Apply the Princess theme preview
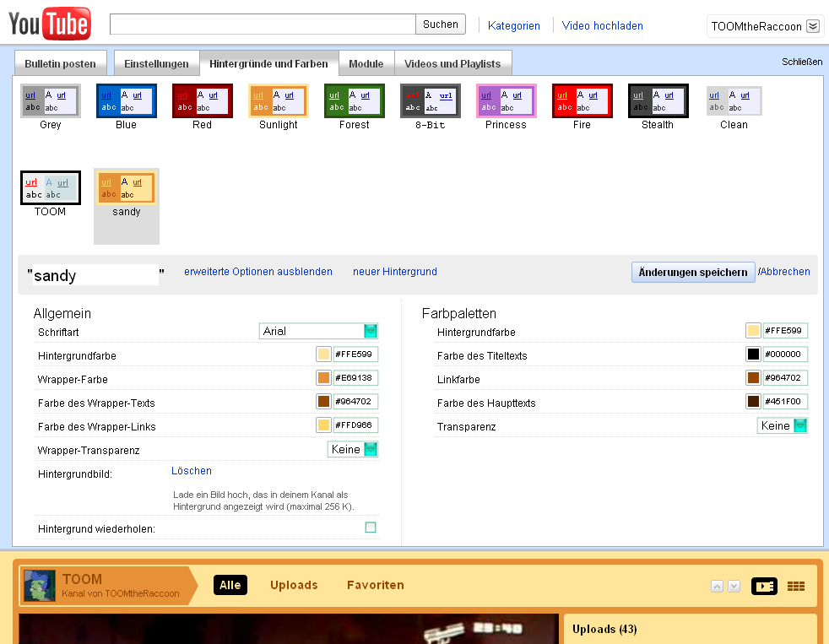 (x=507, y=100)
